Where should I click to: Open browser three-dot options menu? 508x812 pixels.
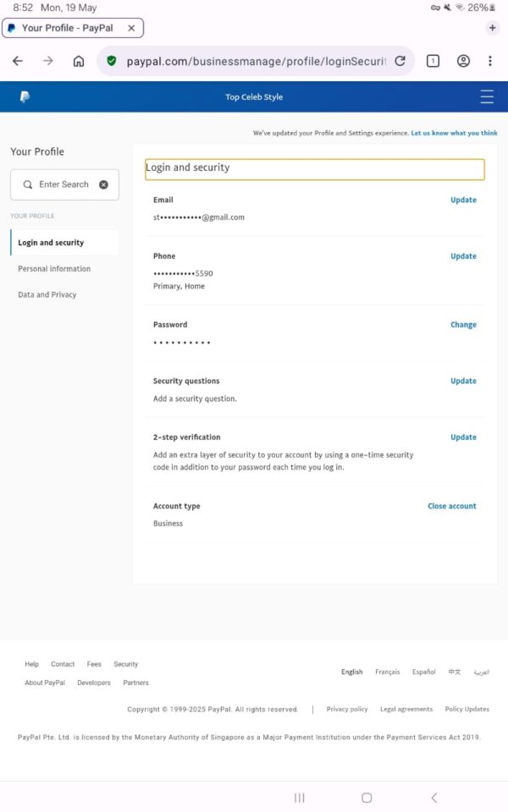point(490,61)
